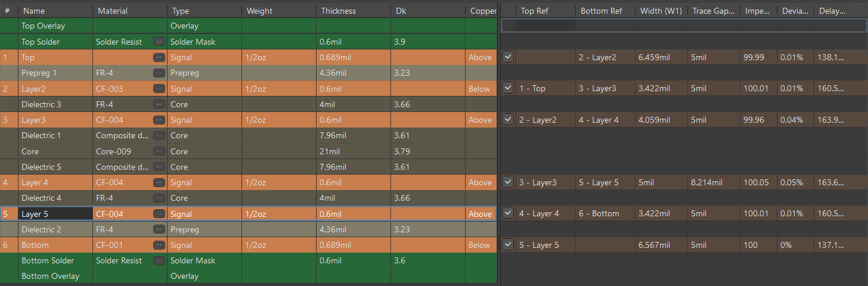Click the ellipsis button beside CF-003 material
This screenshot has width=868, height=286.
(159, 89)
